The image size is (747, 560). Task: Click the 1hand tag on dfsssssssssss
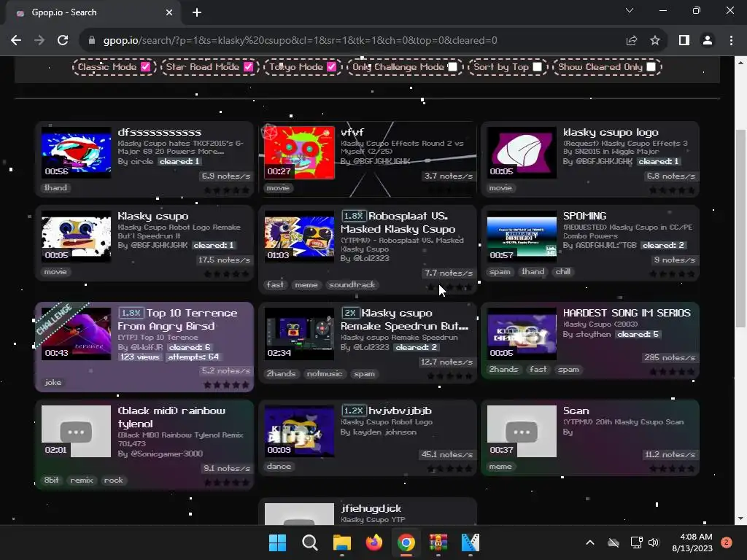pyautogui.click(x=55, y=187)
